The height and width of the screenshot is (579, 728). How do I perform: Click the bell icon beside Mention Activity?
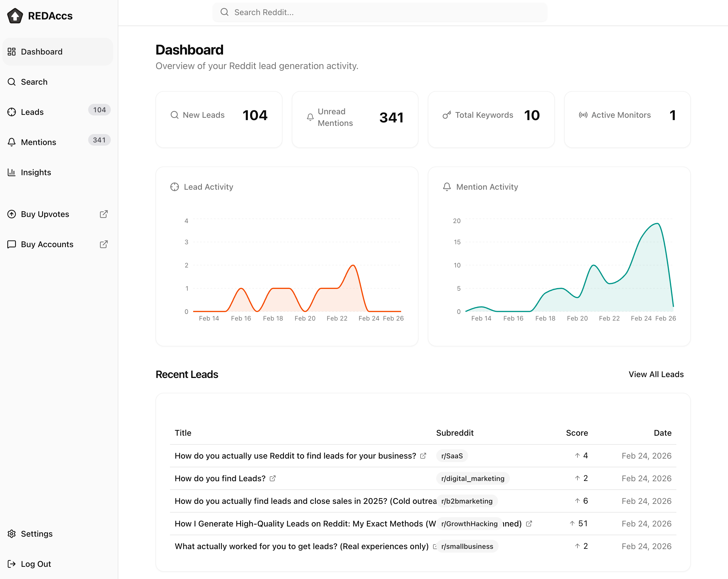[447, 187]
